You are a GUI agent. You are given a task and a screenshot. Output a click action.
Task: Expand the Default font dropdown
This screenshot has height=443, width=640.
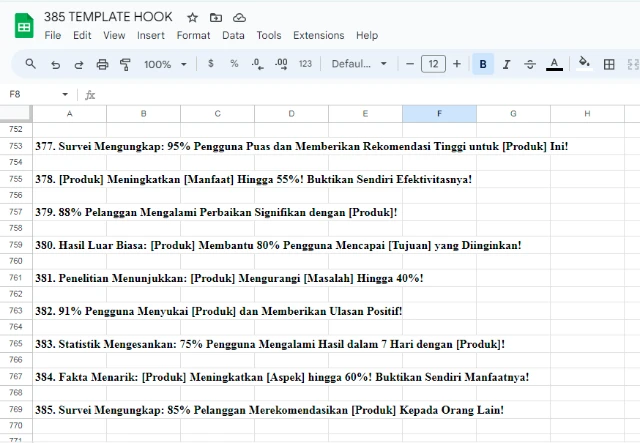coord(359,64)
